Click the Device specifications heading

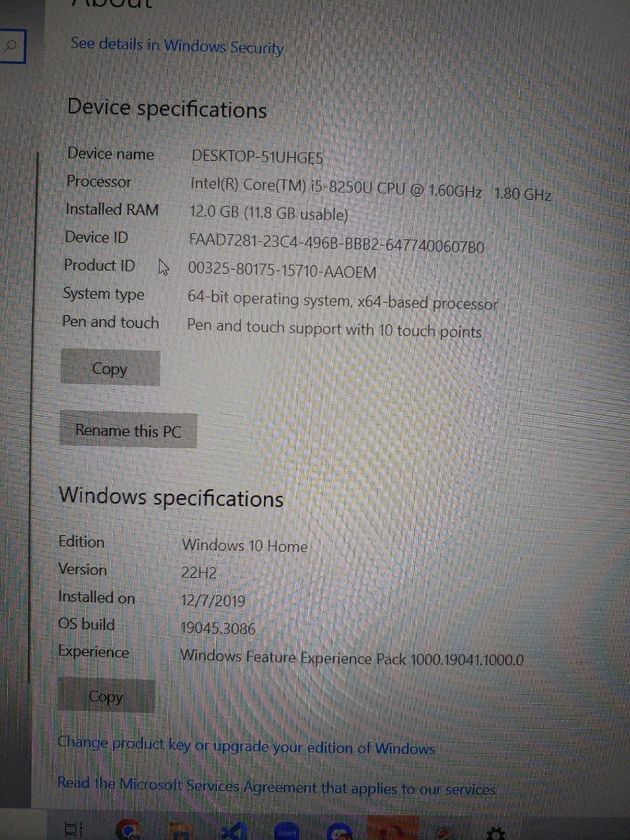pos(167,108)
